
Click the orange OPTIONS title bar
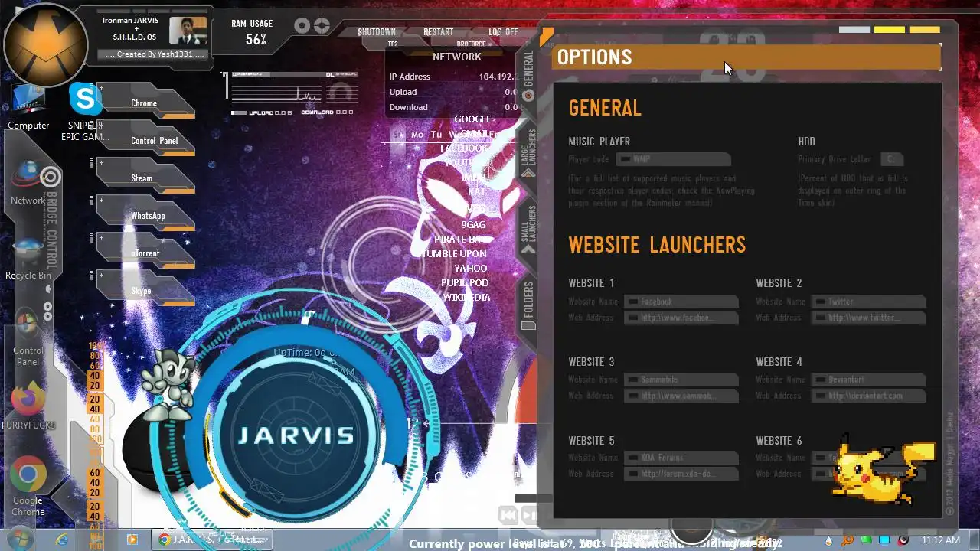(x=746, y=57)
